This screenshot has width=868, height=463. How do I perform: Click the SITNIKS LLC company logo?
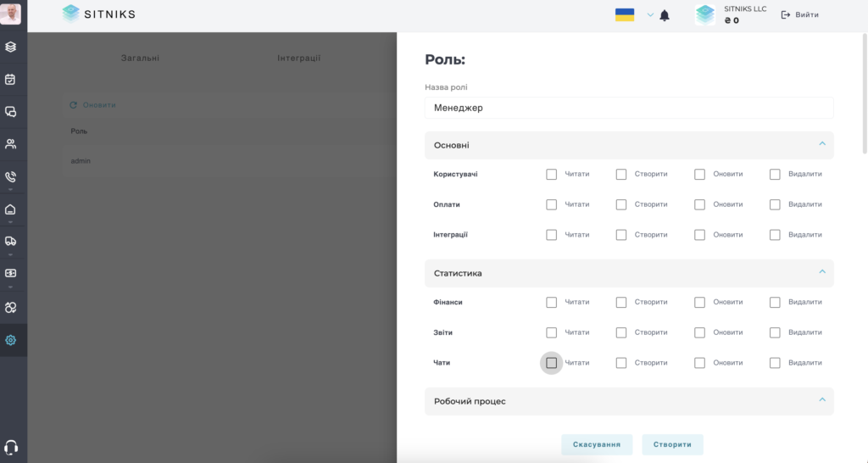pos(705,15)
